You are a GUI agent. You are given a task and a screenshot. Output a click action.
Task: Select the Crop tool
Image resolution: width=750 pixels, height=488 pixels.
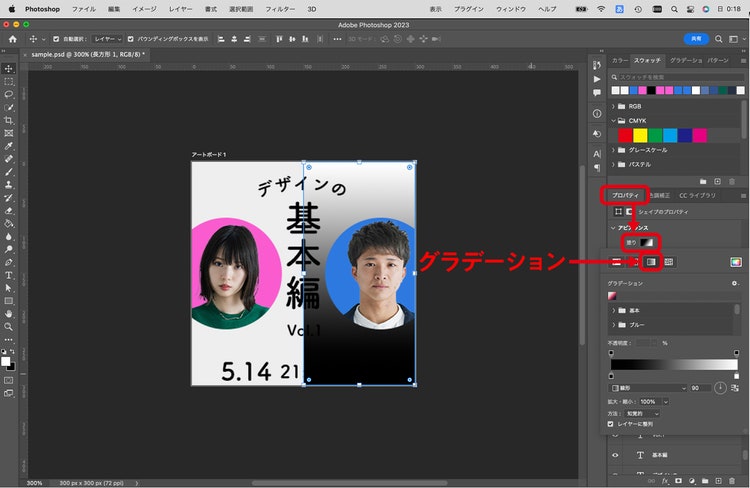coord(9,121)
